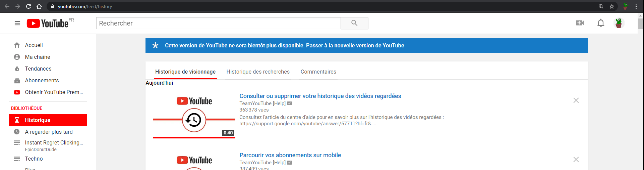The height and width of the screenshot is (170, 644).
Task: Open the YouTube account avatar menu
Action: click(x=619, y=23)
